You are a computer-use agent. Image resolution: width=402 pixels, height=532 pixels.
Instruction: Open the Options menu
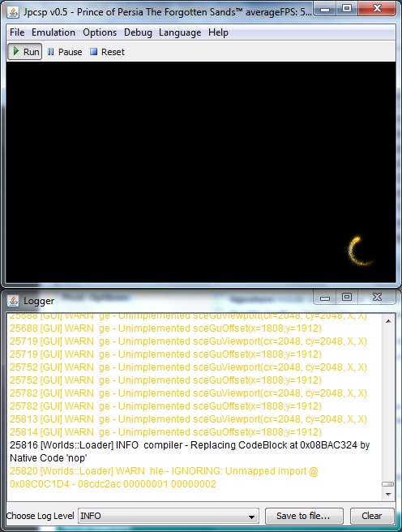click(x=100, y=32)
